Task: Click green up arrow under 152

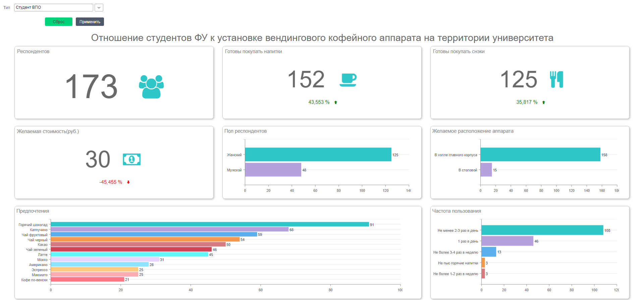Action: 336,102
